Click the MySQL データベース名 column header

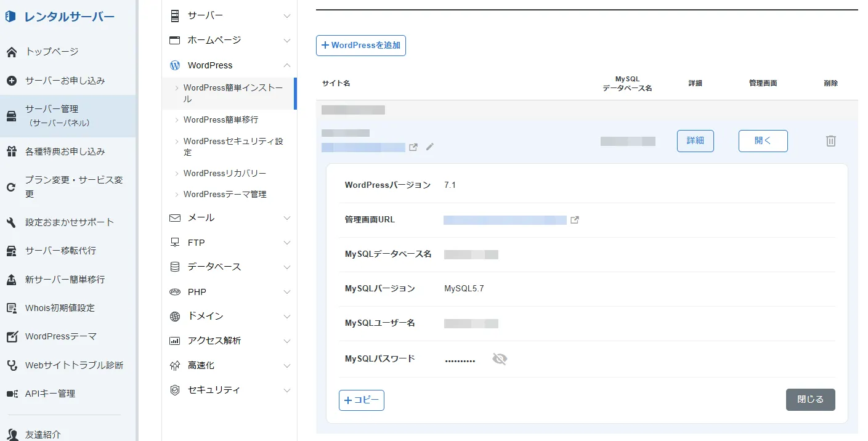pyautogui.click(x=627, y=84)
